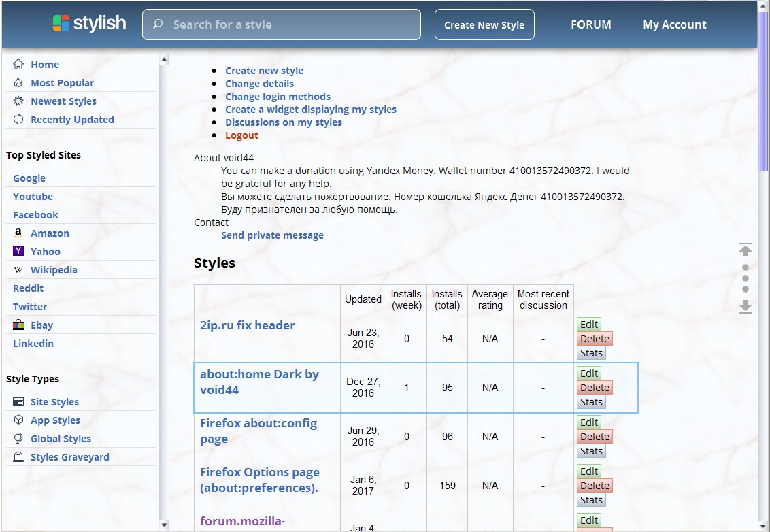Open Discussions on my styles link

(x=284, y=122)
